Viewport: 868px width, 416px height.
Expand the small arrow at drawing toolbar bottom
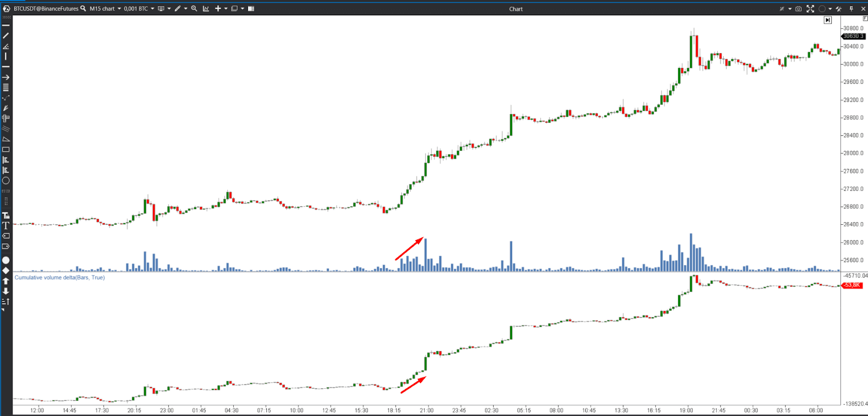click(3, 310)
